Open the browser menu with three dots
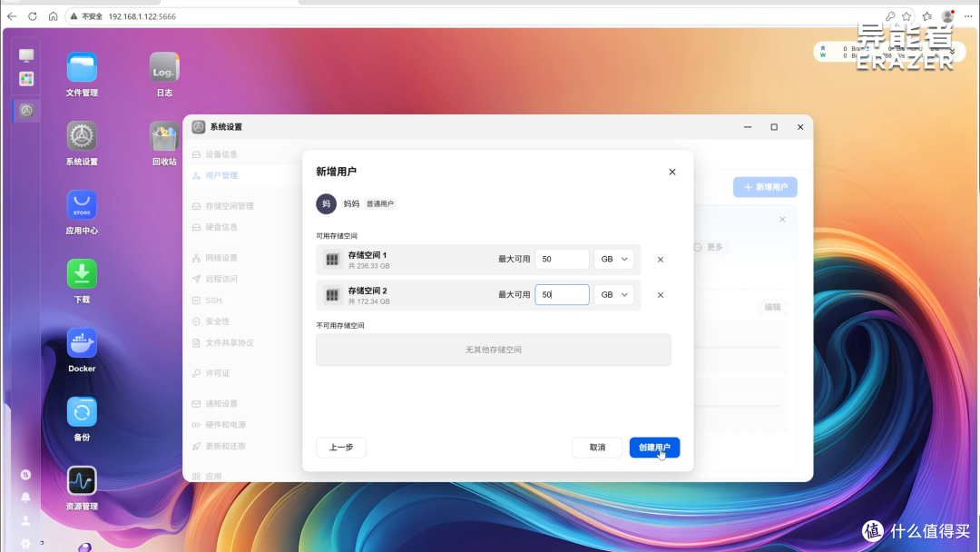Image resolution: width=980 pixels, height=552 pixels. coord(968,16)
